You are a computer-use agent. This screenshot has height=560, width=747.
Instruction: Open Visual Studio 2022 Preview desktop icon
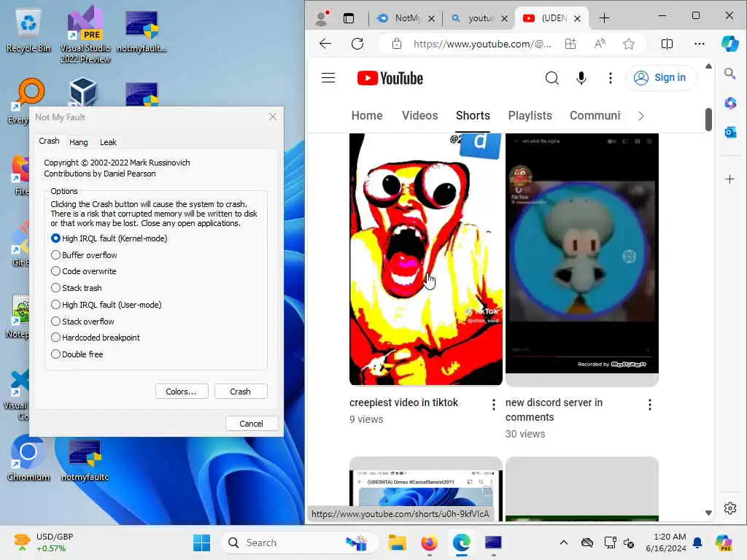click(x=85, y=34)
